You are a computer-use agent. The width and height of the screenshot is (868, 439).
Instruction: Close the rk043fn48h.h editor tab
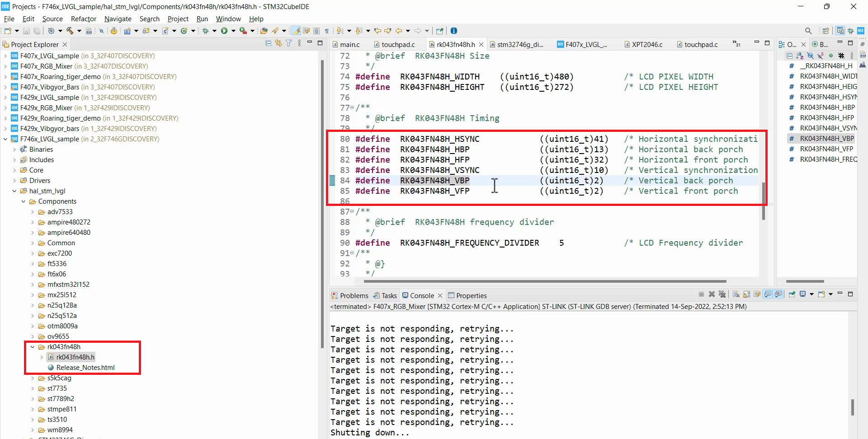481,44
